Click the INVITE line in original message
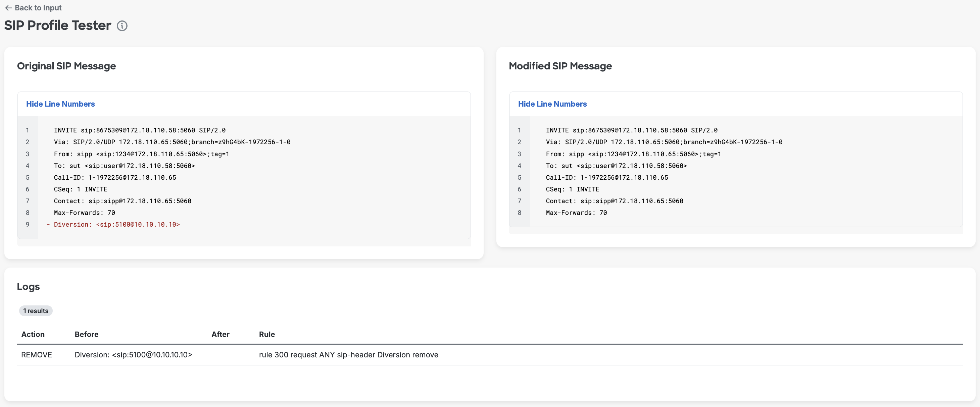Screen dimensions: 980x407 [140, 130]
